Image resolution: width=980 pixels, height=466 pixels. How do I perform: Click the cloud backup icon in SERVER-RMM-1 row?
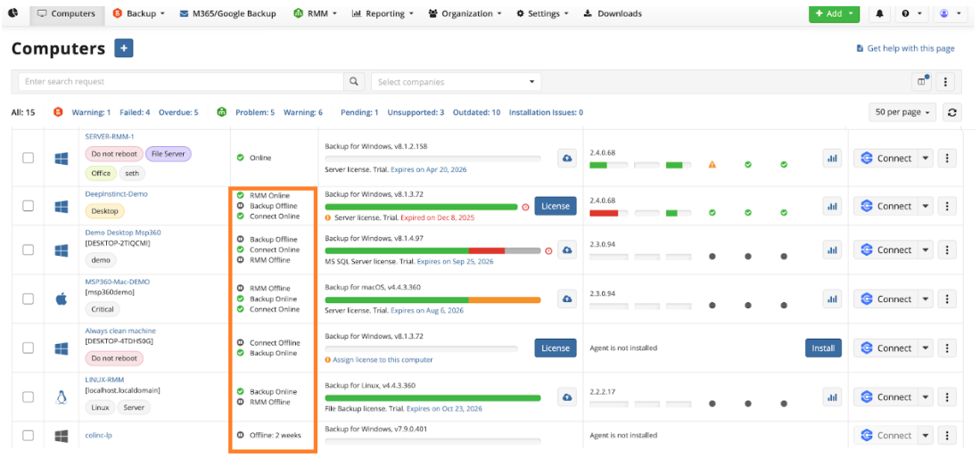tap(566, 159)
